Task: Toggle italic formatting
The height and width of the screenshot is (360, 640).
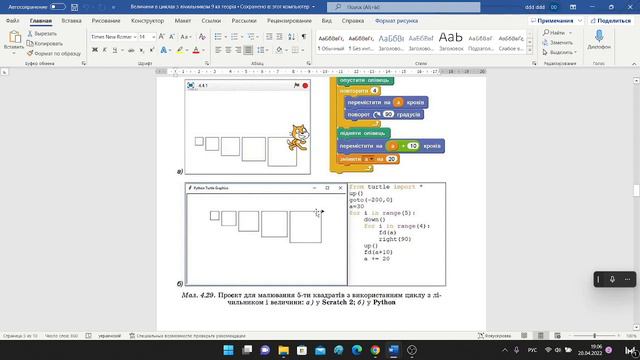Action: point(104,50)
